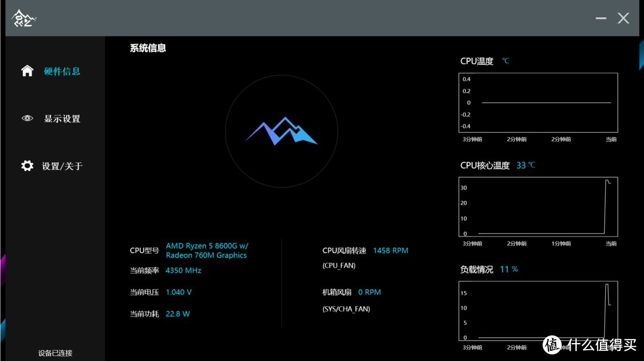This screenshot has width=644, height=361.
Task: Click the 当前电压 label
Action: (x=144, y=292)
